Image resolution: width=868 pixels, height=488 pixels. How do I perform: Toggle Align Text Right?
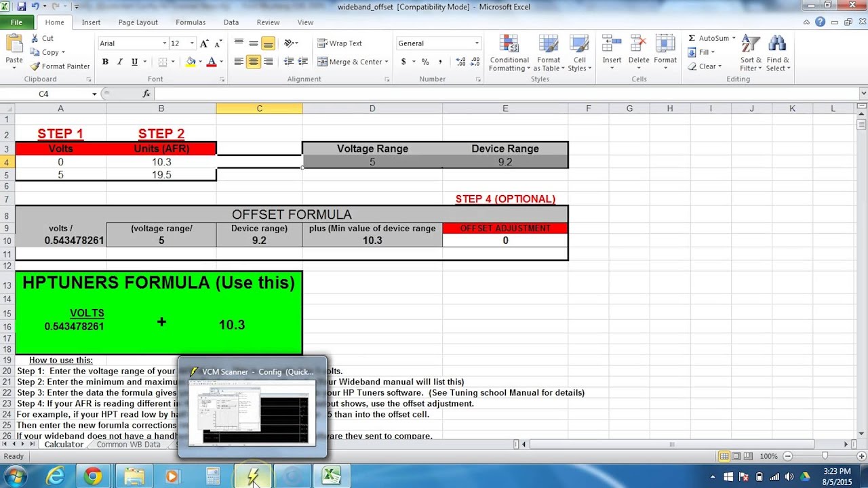269,62
